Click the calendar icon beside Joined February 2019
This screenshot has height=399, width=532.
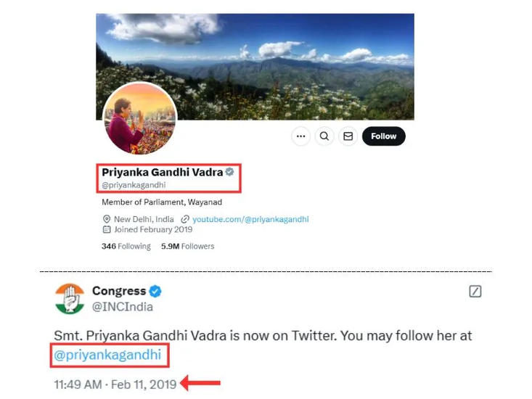107,229
